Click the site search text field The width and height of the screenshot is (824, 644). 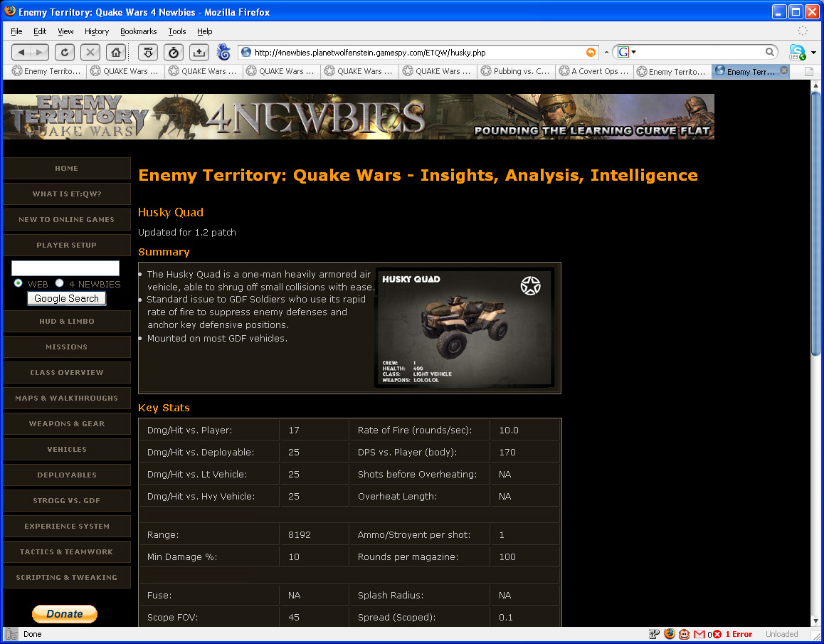65,268
